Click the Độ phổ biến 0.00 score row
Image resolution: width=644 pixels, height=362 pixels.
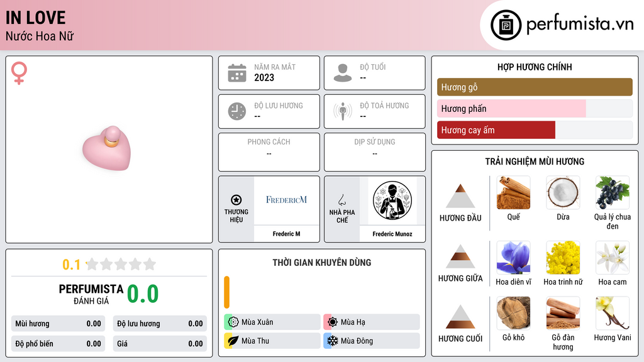coord(58,344)
